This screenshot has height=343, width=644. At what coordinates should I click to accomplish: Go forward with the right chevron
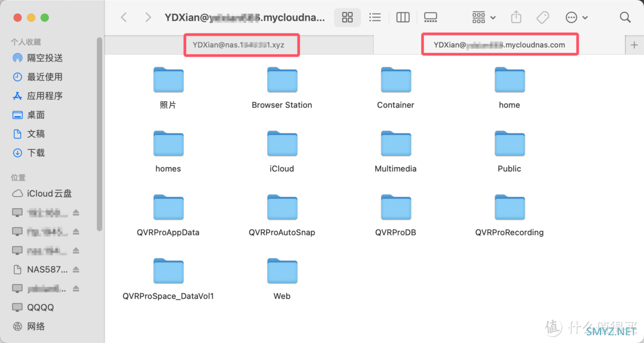click(x=148, y=17)
